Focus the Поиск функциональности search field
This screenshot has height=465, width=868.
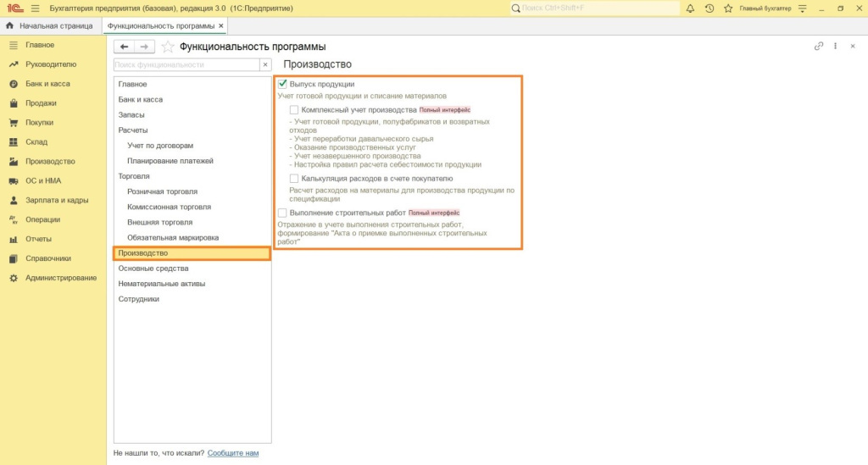186,64
